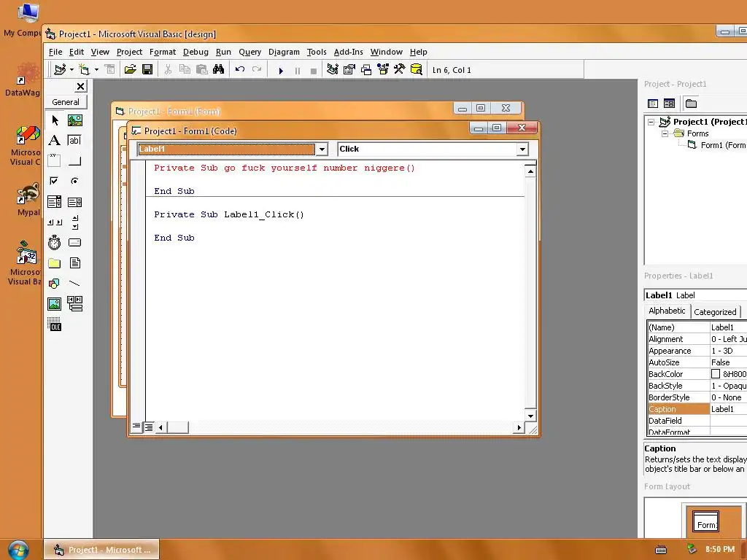Image resolution: width=747 pixels, height=560 pixels.
Task: Select the Line control in the toolbox
Action: click(x=75, y=284)
